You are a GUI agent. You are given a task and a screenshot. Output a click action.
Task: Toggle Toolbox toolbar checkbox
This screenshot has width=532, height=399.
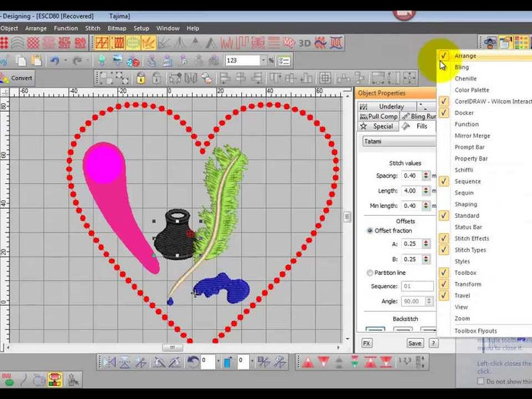[x=443, y=273]
